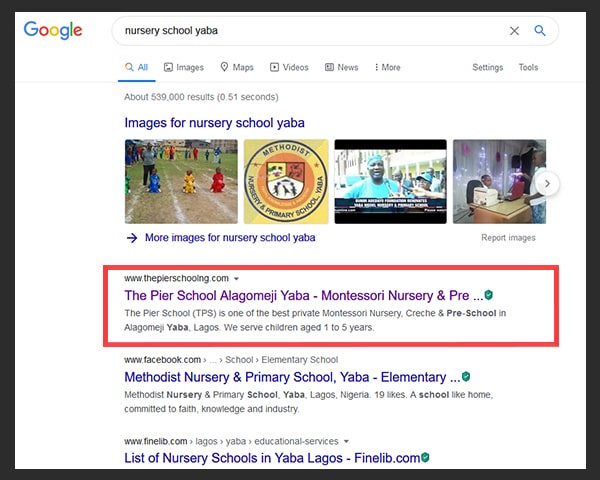Click Methodist school crest image thumbnail
The image size is (600, 480).
[286, 181]
